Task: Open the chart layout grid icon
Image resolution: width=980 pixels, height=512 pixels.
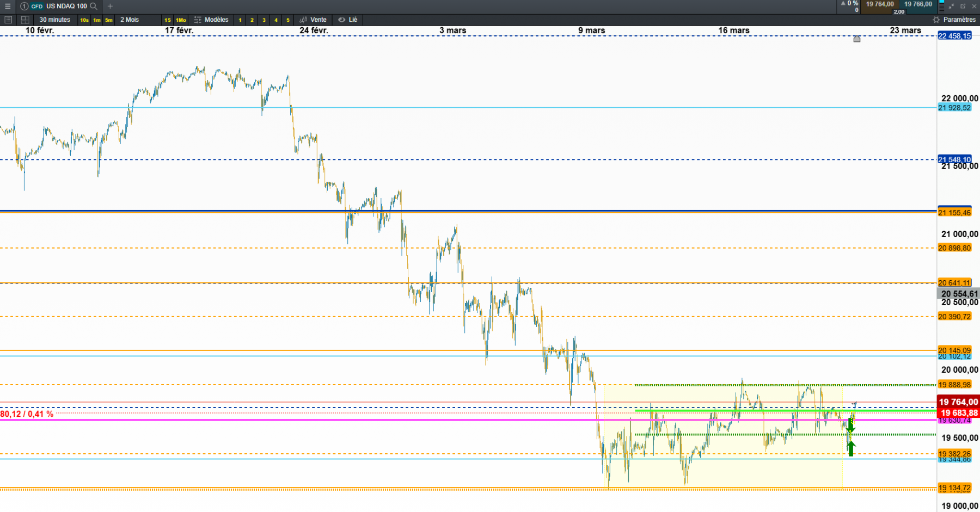Action: pos(25,20)
